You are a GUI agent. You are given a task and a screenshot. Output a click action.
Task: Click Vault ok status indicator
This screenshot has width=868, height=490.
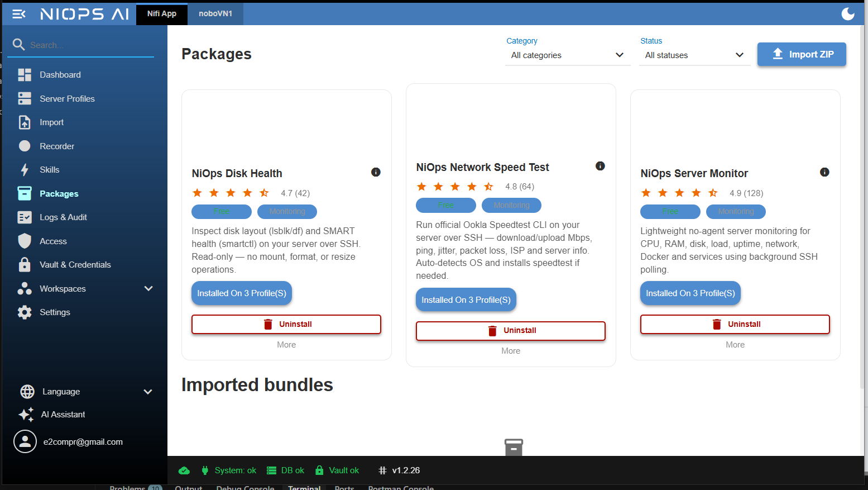(337, 470)
